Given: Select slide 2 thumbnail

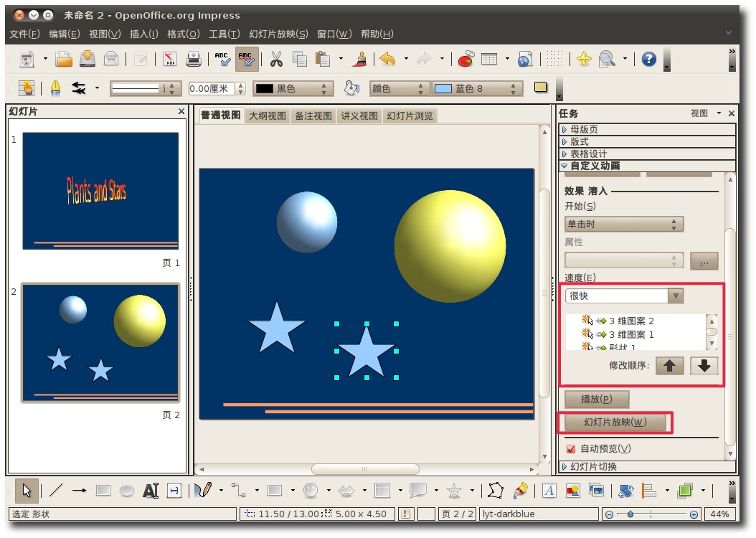Looking at the screenshot, I should coord(100,343).
